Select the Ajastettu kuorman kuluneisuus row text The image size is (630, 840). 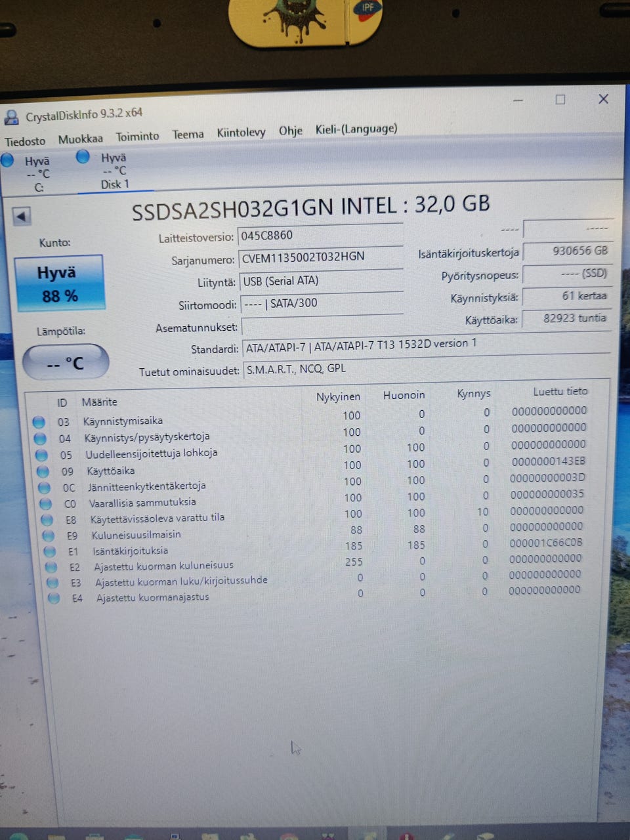(x=163, y=566)
